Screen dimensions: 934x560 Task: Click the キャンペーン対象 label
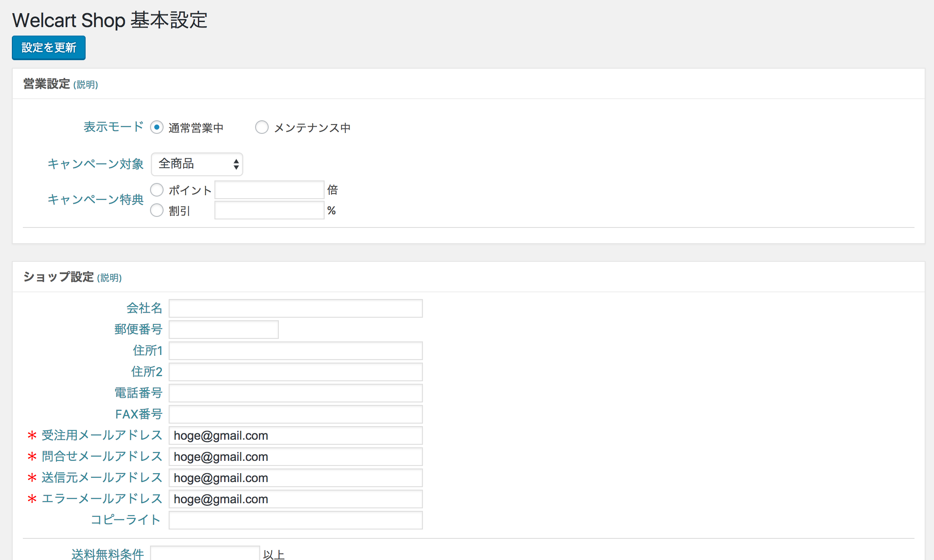(x=96, y=164)
